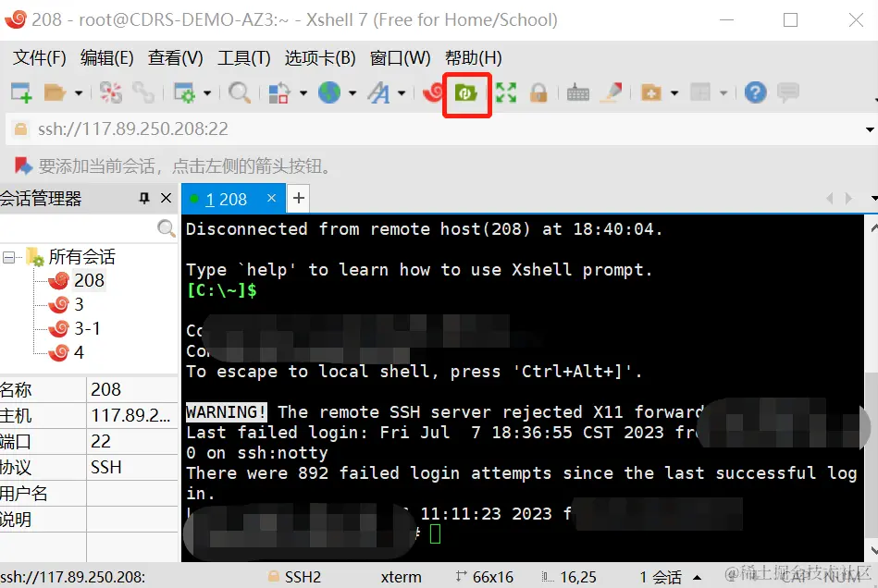878x588 pixels.
Task: Click the window layout grid icon
Action: coord(700,92)
